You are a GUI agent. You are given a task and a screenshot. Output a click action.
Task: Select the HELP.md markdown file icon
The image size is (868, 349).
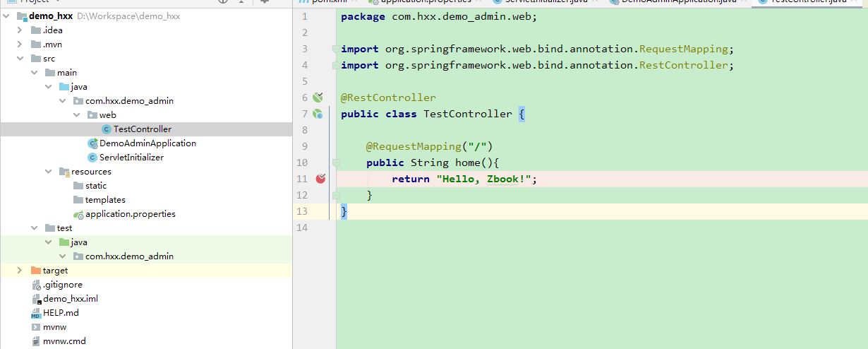[36, 313]
